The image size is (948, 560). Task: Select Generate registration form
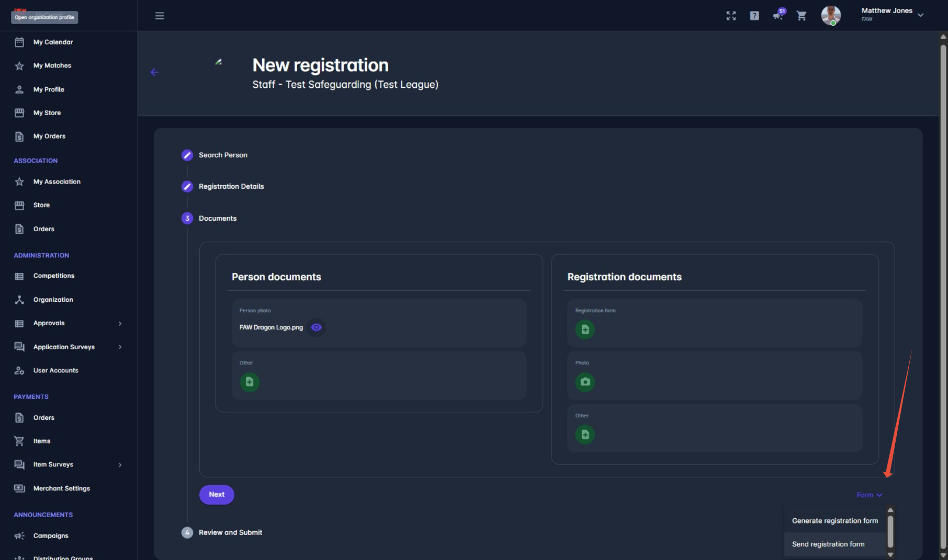point(834,521)
